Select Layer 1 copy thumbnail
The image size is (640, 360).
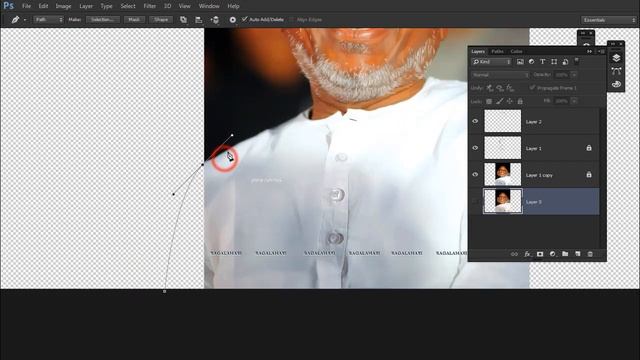click(502, 174)
